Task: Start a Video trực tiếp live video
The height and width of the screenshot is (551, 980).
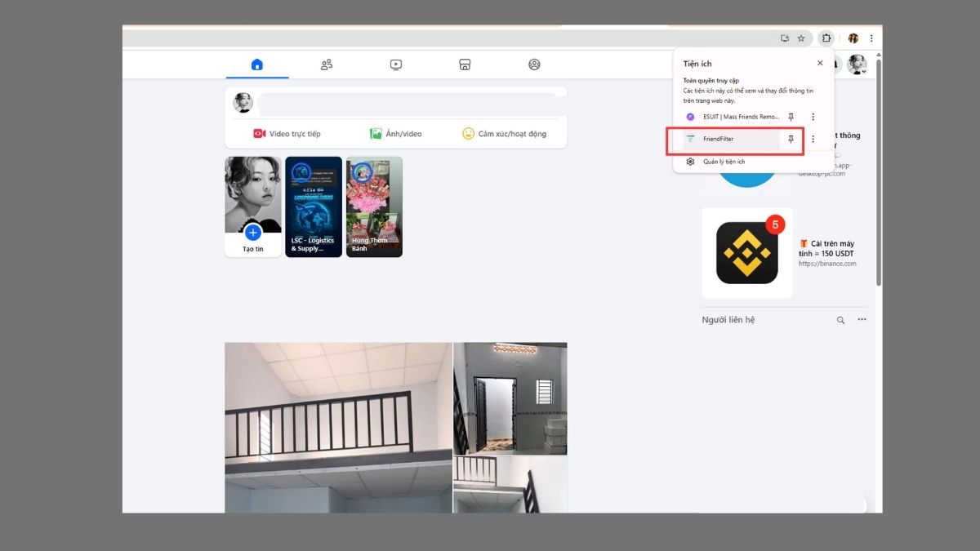Action: 287,134
